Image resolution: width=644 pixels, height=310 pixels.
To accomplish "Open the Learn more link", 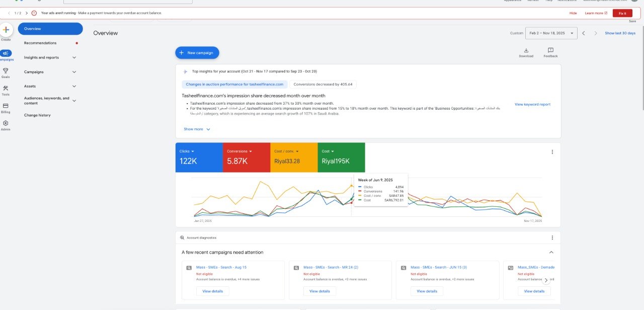I will coord(596,13).
